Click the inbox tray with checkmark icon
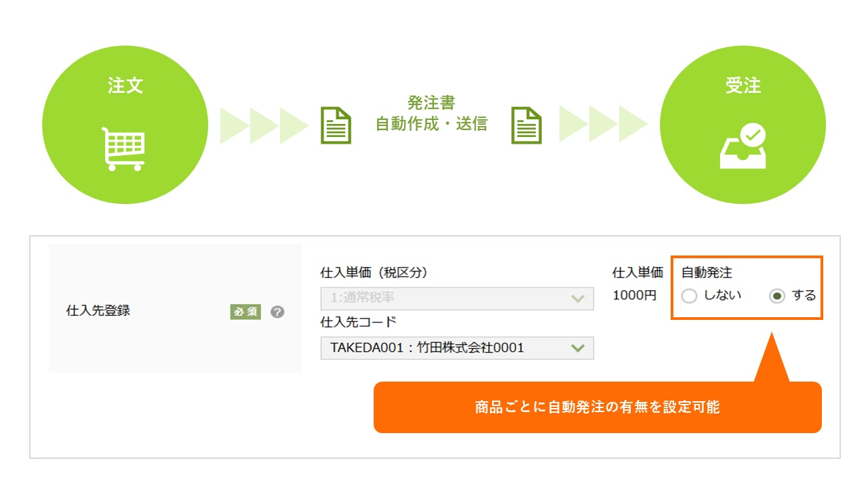The image size is (868, 488). click(x=743, y=146)
